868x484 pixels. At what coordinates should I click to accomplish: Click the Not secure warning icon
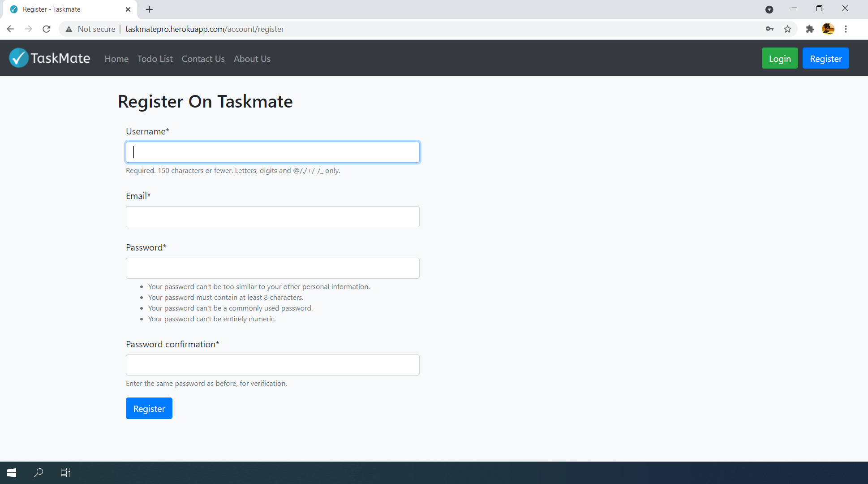tap(69, 29)
